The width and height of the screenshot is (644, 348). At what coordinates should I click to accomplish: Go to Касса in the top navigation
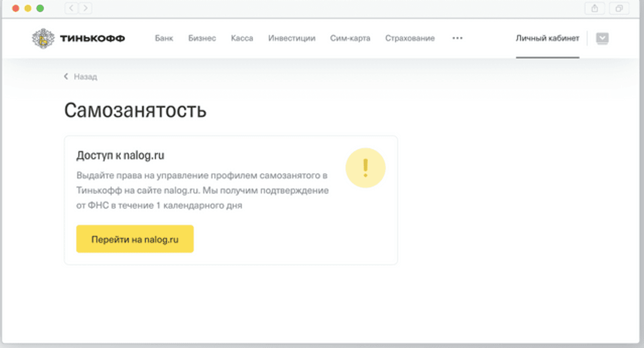point(242,38)
